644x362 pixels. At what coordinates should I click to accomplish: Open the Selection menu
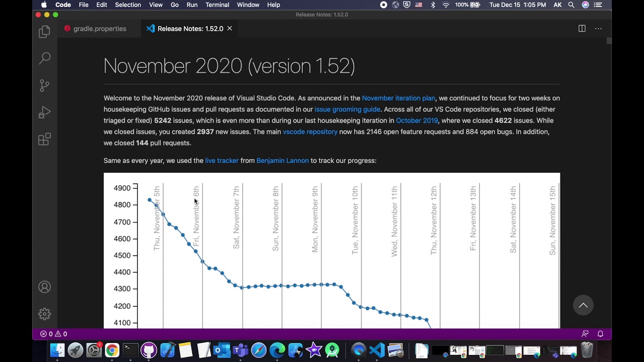pyautogui.click(x=128, y=5)
